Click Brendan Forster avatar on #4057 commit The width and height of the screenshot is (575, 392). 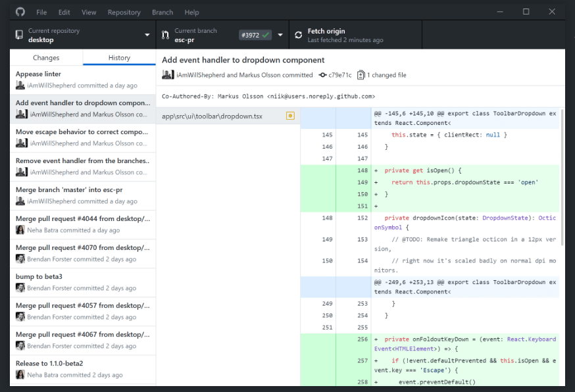[20, 317]
